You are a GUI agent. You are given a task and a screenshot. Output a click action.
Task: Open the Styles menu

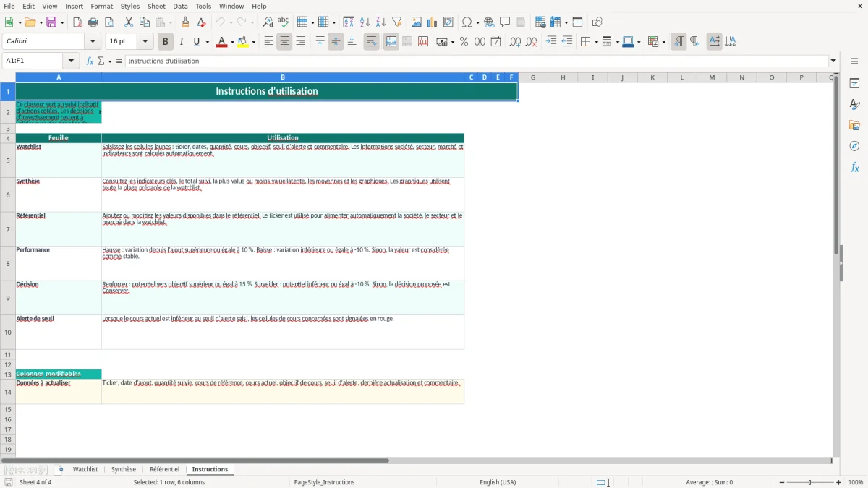click(130, 6)
